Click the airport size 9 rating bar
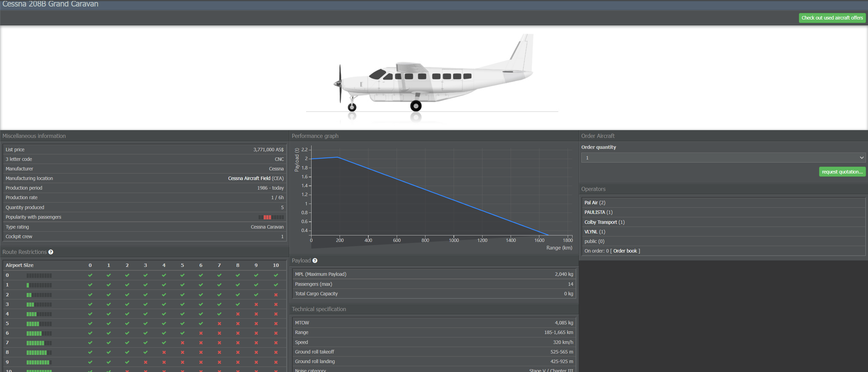Image resolution: width=868 pixels, height=372 pixels. tap(39, 362)
